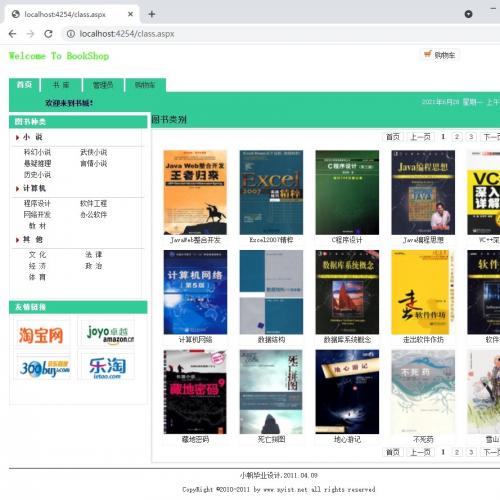Open the 软件工程 subcategory

click(93, 203)
